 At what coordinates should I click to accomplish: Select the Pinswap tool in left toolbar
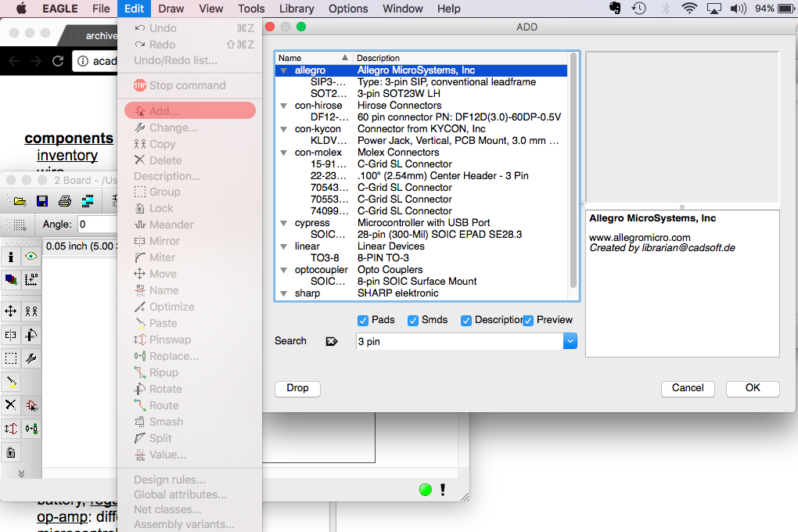click(x=11, y=429)
